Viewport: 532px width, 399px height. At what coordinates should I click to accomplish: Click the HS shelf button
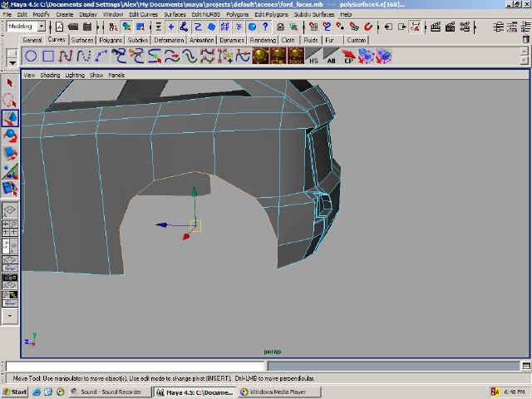pyautogui.click(x=313, y=57)
